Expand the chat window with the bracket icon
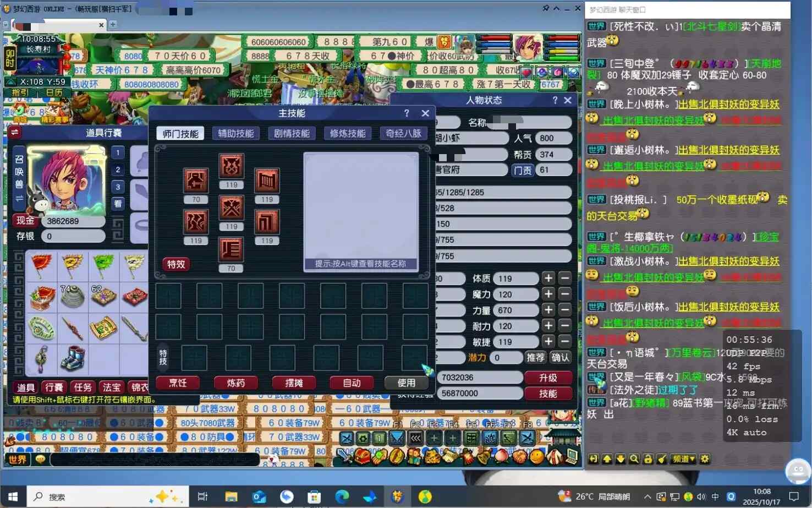Screen dimensions: 812x508 pyautogui.click(x=593, y=459)
